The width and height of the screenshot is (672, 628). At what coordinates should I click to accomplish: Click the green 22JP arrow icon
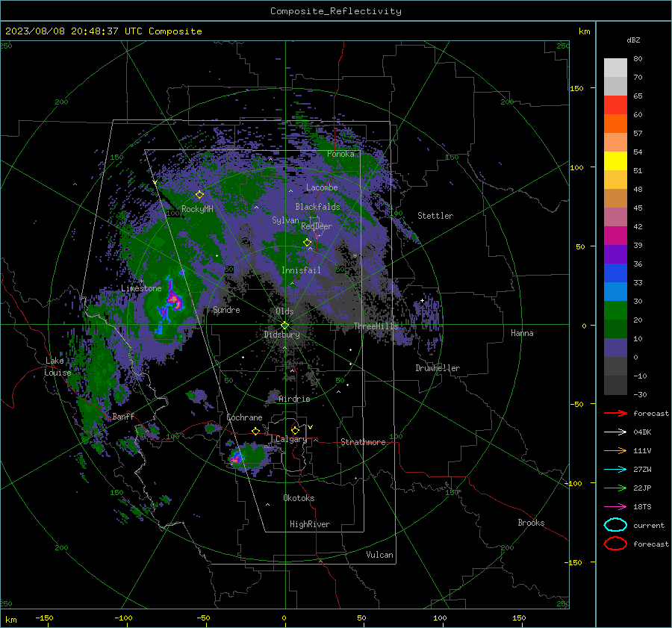(x=615, y=488)
